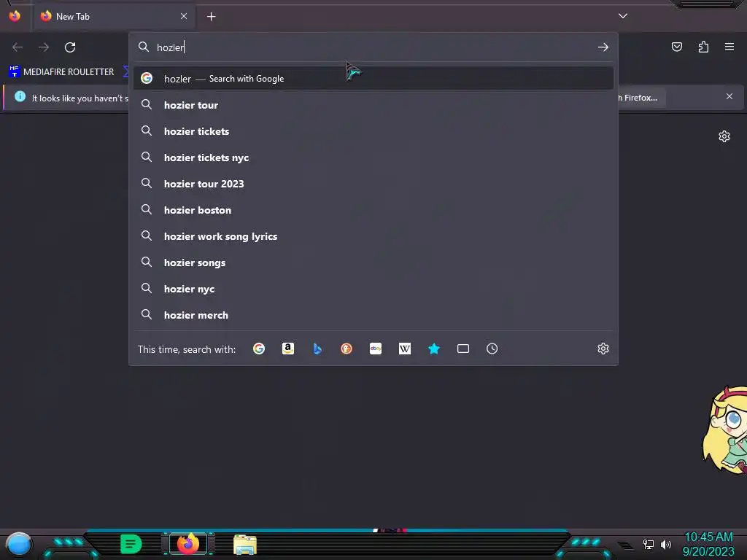Viewport: 747px width, 560px height.
Task: Open MEDIAFIRE ROULETTER bookmark
Action: pyautogui.click(x=61, y=72)
